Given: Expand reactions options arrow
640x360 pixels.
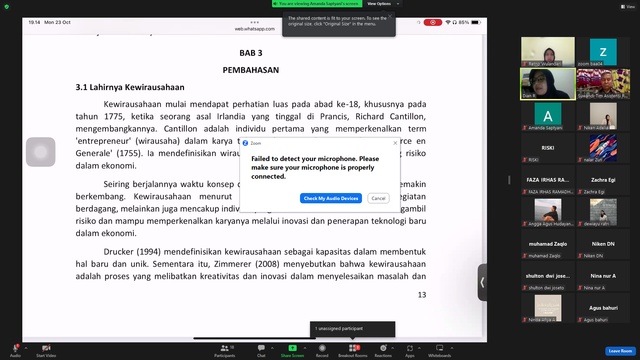Looking at the screenshot, I should [393, 348].
